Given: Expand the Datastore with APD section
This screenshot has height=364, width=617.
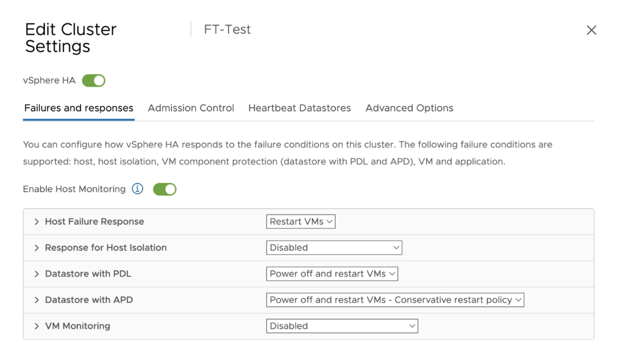Looking at the screenshot, I should pyautogui.click(x=37, y=300).
